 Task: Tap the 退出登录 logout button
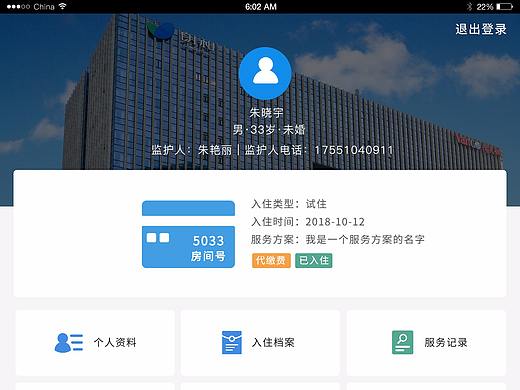point(481,29)
